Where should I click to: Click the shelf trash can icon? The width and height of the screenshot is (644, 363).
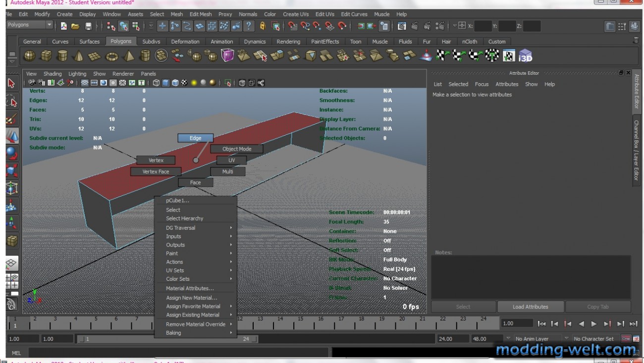pos(636,41)
